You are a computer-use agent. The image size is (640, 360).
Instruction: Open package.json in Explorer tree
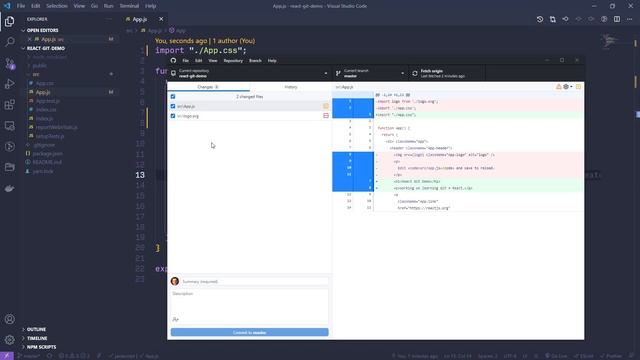pos(48,153)
